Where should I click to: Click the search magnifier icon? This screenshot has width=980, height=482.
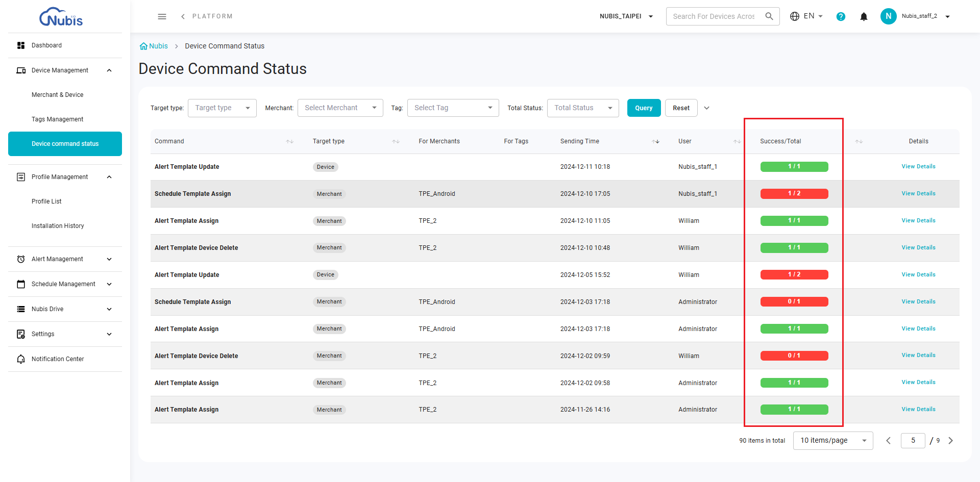pyautogui.click(x=769, y=16)
